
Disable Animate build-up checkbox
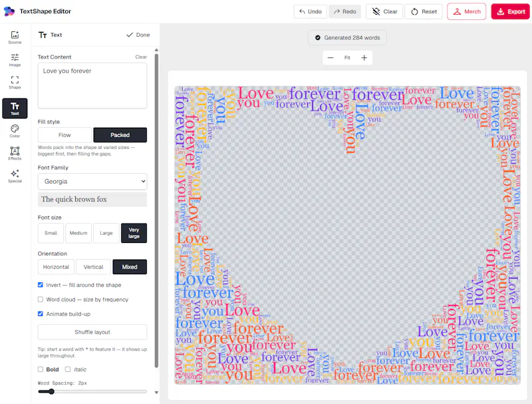(x=41, y=313)
